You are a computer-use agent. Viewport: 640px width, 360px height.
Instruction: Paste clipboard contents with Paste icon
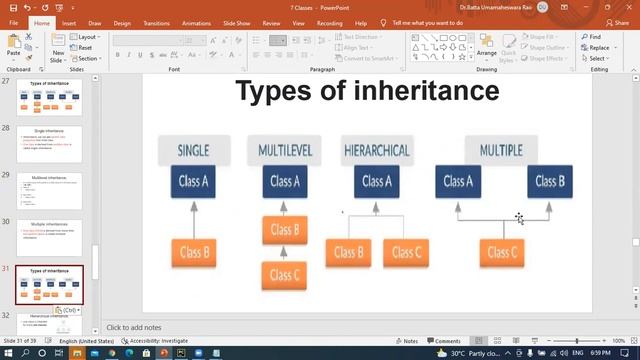click(x=13, y=41)
